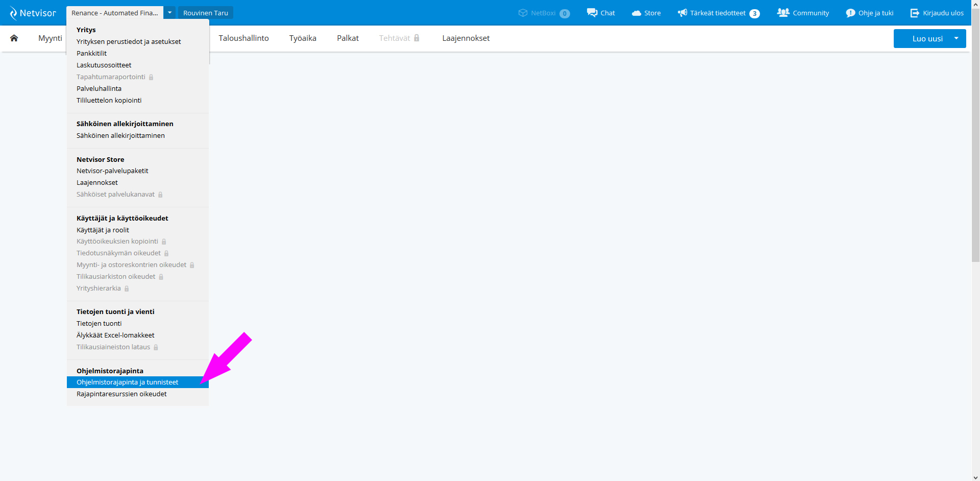The height and width of the screenshot is (481, 980).
Task: Open the Store cloud icon
Action: click(x=636, y=13)
